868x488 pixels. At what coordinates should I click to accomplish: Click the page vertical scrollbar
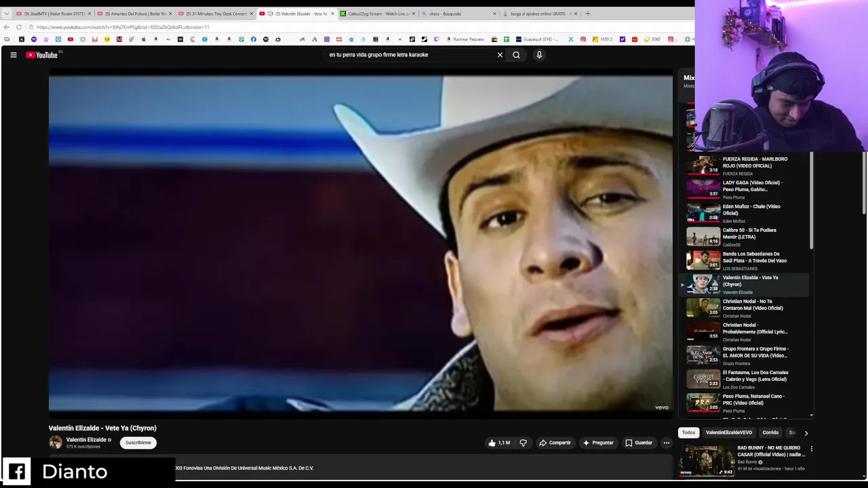pyautogui.click(x=865, y=183)
